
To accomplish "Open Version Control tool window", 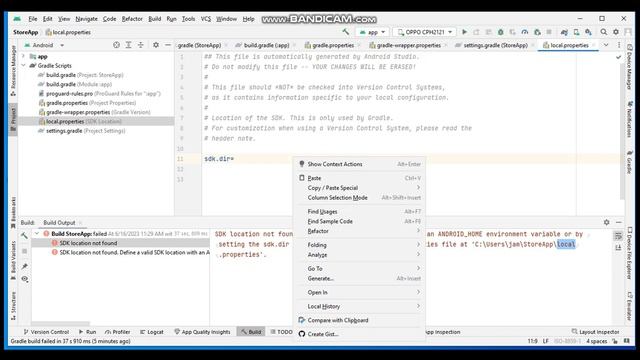I will [x=46, y=332].
